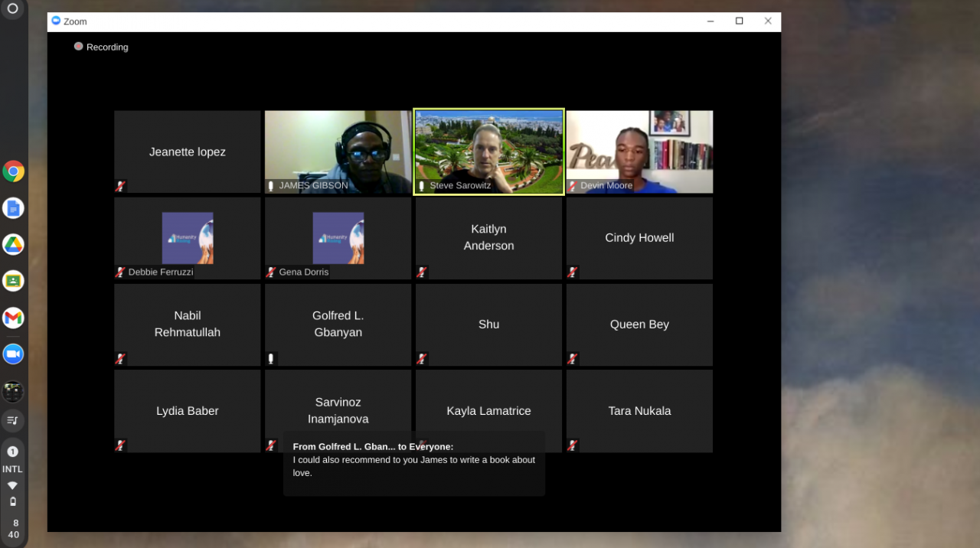This screenshot has height=548, width=980.
Task: Click Devin Moore's muted mic icon
Action: pyautogui.click(x=572, y=186)
